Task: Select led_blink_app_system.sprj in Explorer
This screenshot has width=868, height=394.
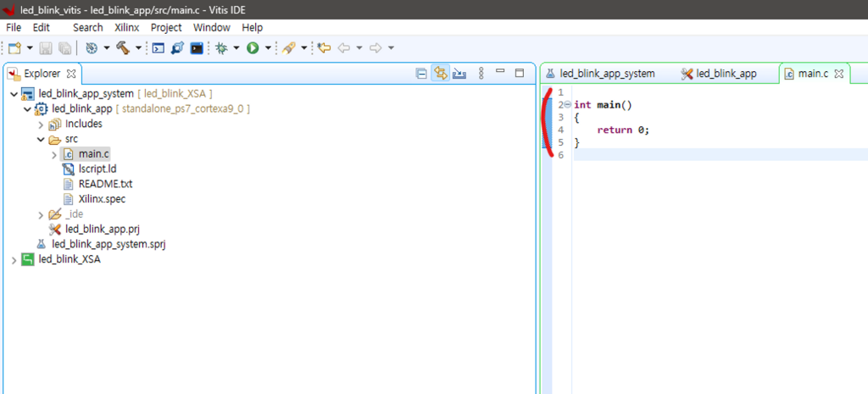Action: pos(108,244)
